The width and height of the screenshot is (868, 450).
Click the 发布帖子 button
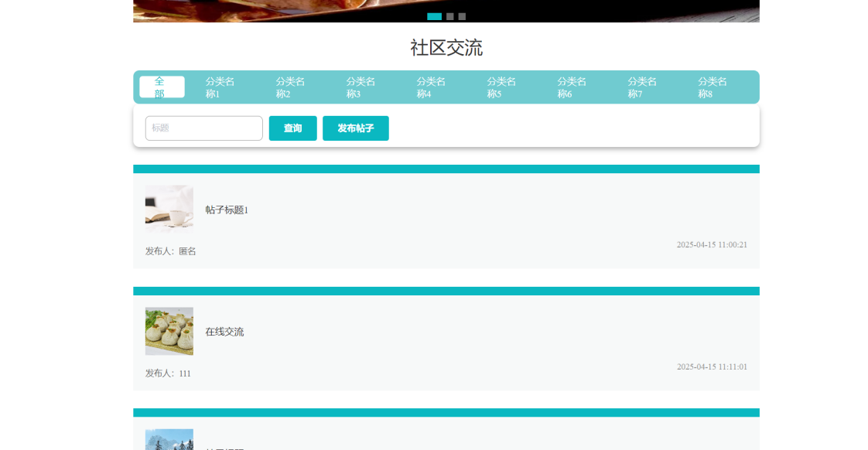356,128
